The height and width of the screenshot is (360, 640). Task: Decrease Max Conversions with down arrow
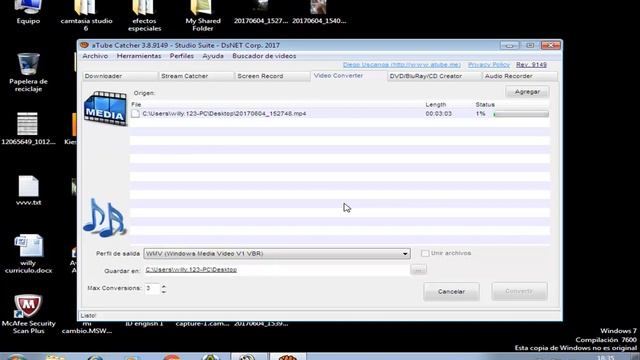click(x=164, y=291)
